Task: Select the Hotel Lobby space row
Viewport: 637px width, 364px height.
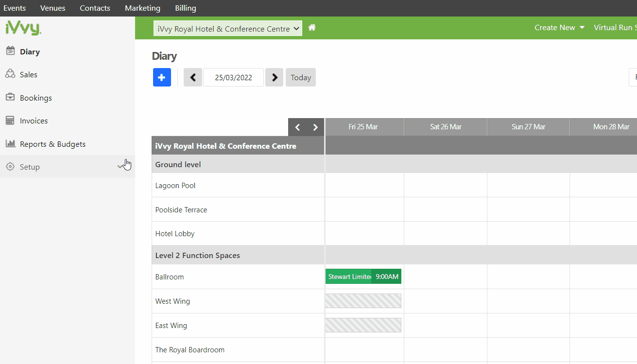Action: (x=238, y=234)
